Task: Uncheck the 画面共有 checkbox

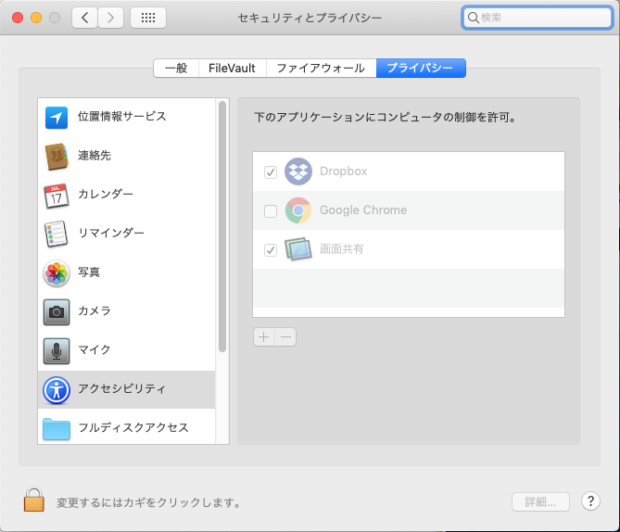Action: 270,250
